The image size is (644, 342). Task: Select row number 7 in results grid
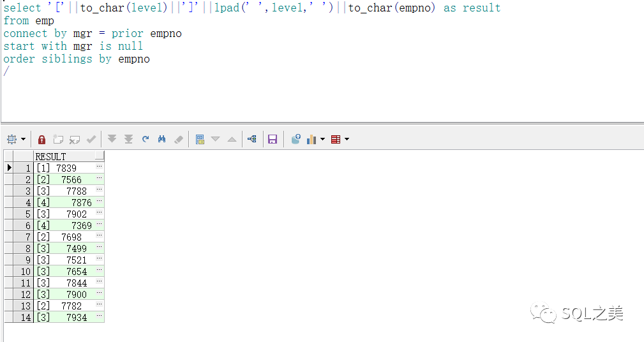tap(24, 237)
